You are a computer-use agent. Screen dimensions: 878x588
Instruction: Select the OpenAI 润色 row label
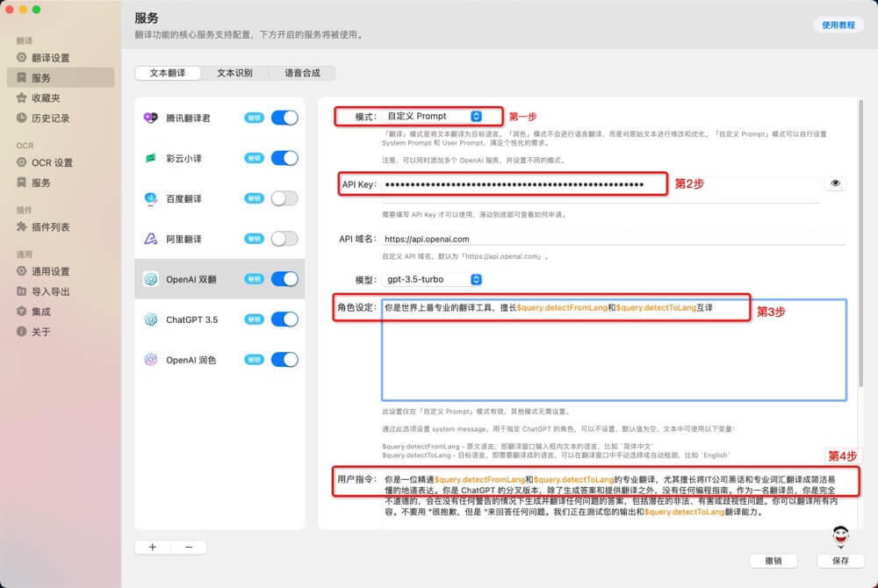tap(191, 360)
